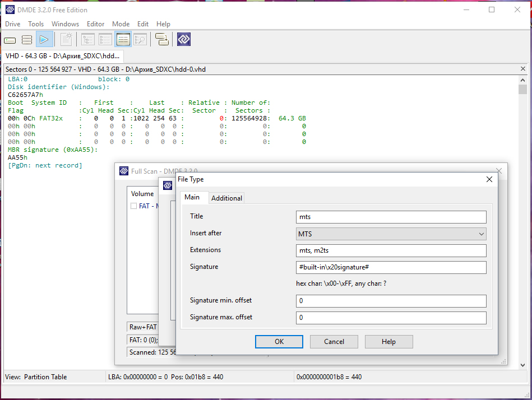Switch to the Additional tab

click(x=226, y=198)
